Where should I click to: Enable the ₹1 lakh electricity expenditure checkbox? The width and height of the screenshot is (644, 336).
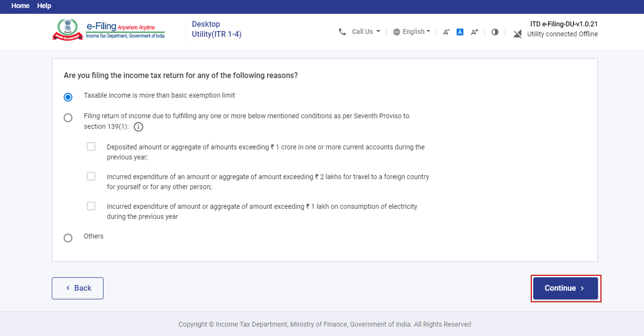tap(91, 206)
